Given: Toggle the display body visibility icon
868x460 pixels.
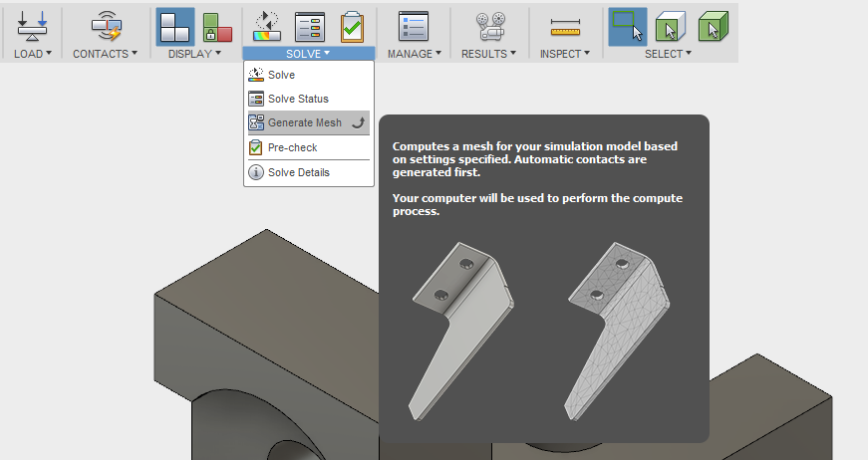Looking at the screenshot, I should 175,26.
